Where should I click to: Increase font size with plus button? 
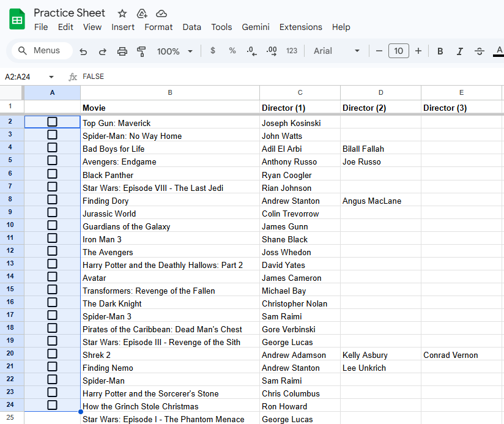(418, 51)
